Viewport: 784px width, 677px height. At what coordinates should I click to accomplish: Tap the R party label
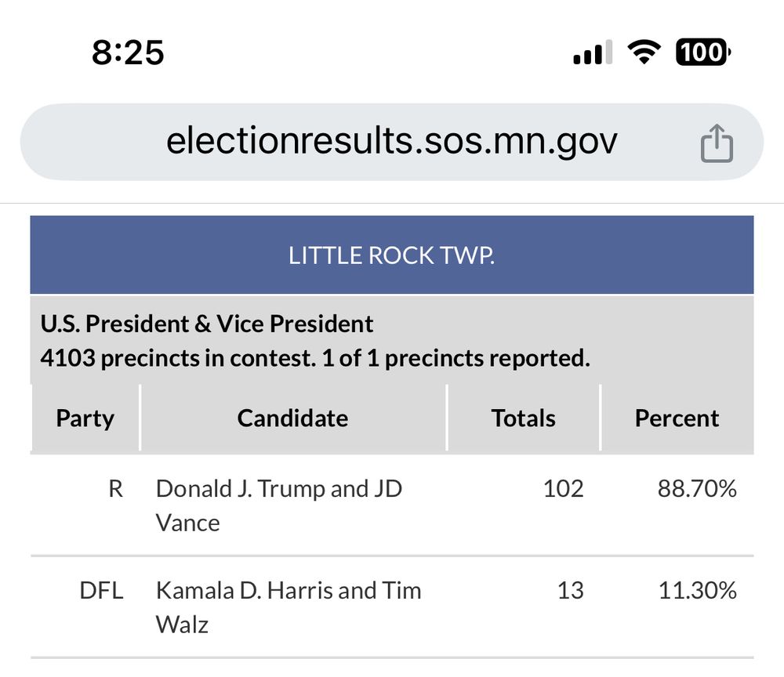[115, 489]
